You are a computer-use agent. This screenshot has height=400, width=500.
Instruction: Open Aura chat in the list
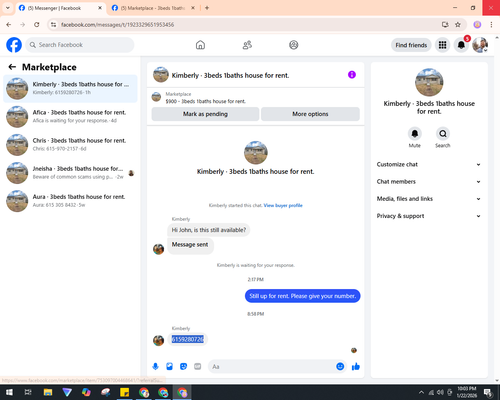(x=70, y=201)
